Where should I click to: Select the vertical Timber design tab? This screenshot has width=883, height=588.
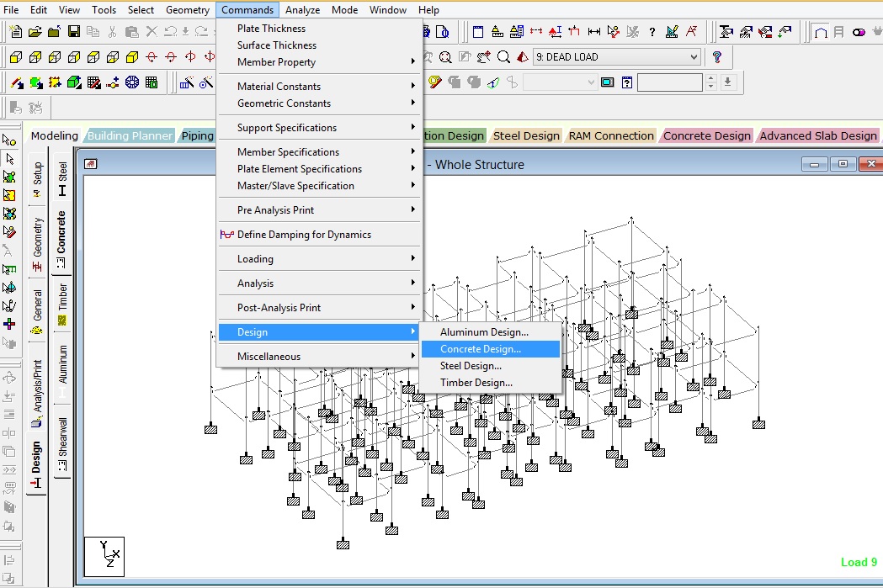pos(62,305)
